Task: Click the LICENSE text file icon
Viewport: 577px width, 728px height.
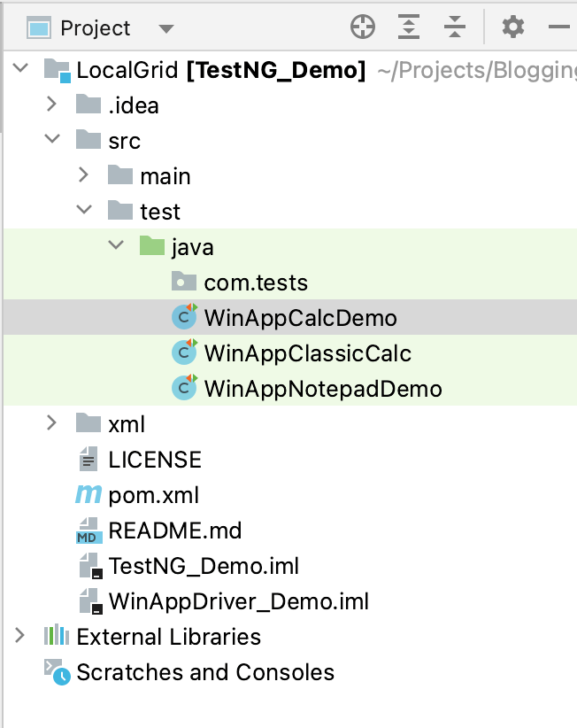Action: coord(88,459)
